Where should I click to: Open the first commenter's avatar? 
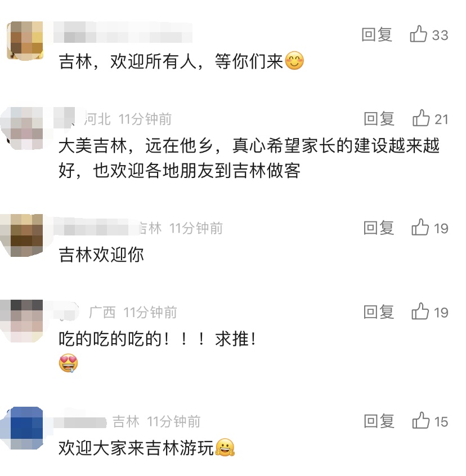point(25,41)
